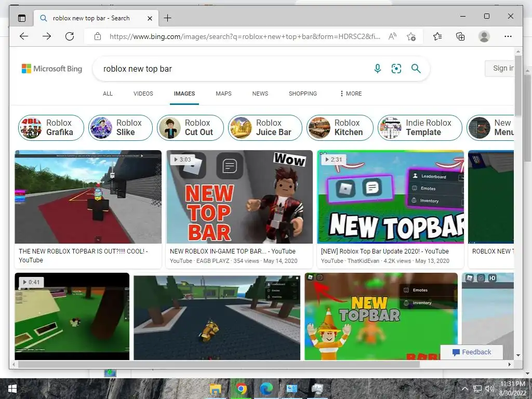Open THE NEW ROBLOX TOPBAR IS OUT link

tap(83, 256)
